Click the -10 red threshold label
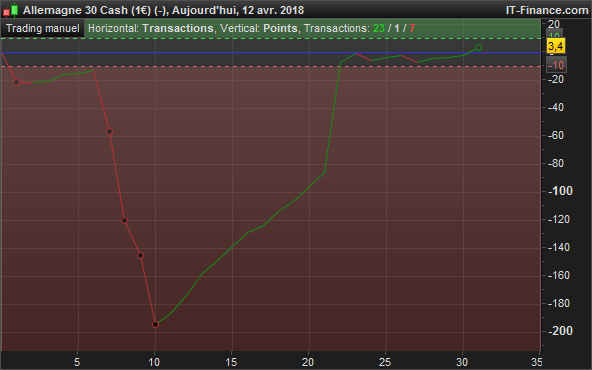592x370 pixels. click(556, 65)
